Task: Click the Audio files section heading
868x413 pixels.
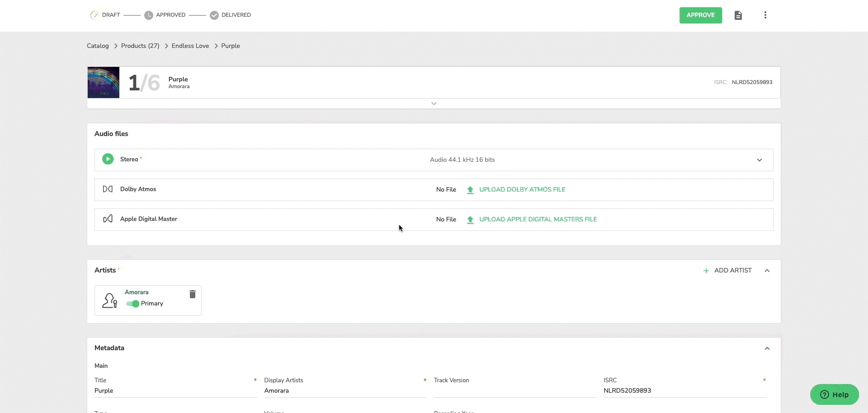Action: (x=111, y=134)
